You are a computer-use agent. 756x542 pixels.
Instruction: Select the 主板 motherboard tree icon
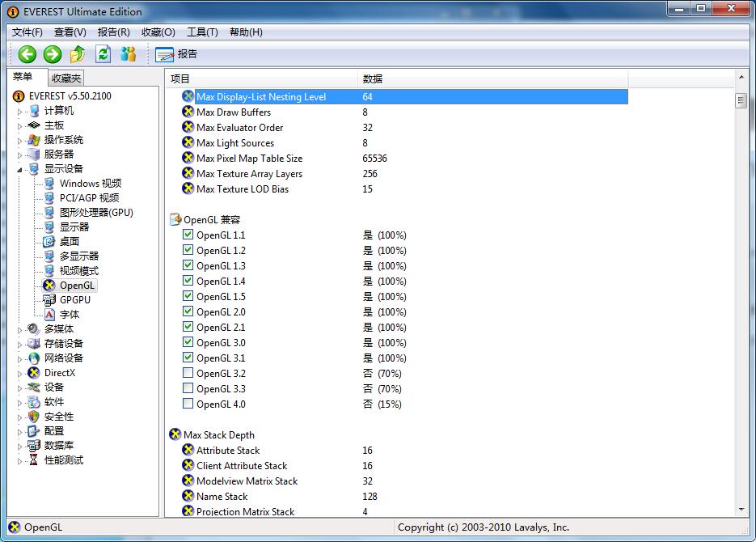(34, 125)
